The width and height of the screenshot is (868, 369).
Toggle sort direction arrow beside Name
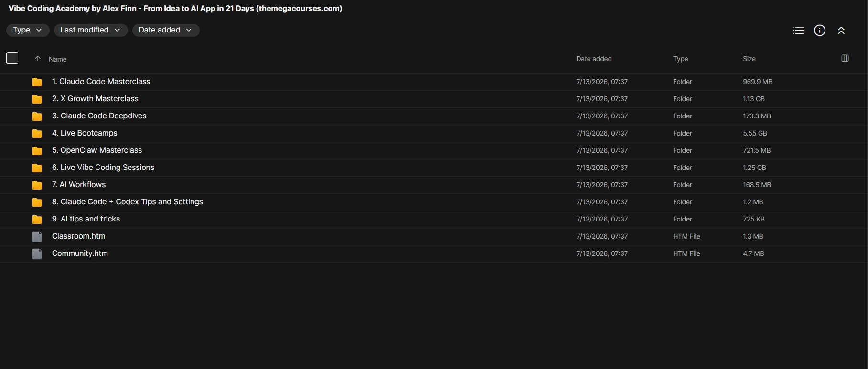pos(38,59)
